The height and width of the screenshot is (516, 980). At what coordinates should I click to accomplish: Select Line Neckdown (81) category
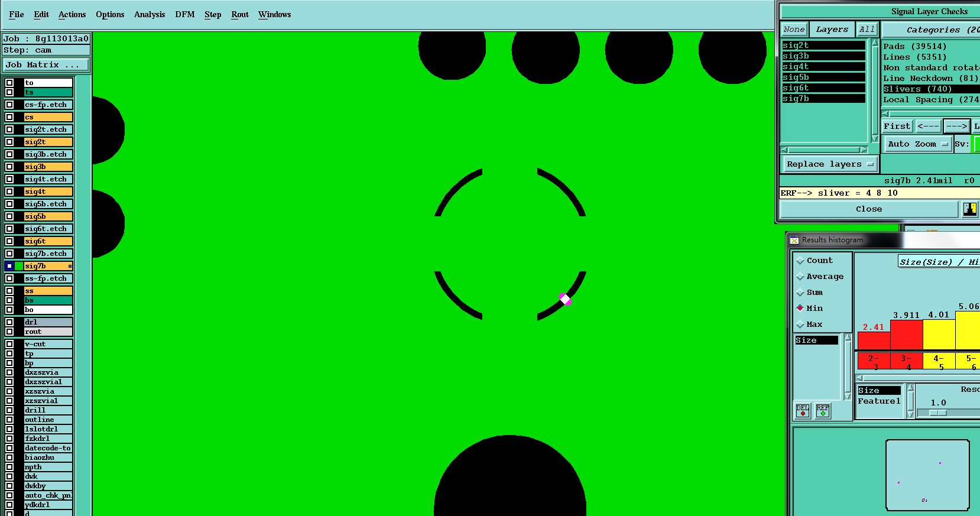click(931, 78)
